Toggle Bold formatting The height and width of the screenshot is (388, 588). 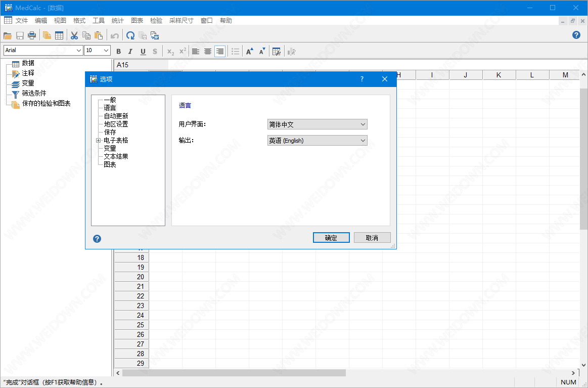pyautogui.click(x=118, y=52)
